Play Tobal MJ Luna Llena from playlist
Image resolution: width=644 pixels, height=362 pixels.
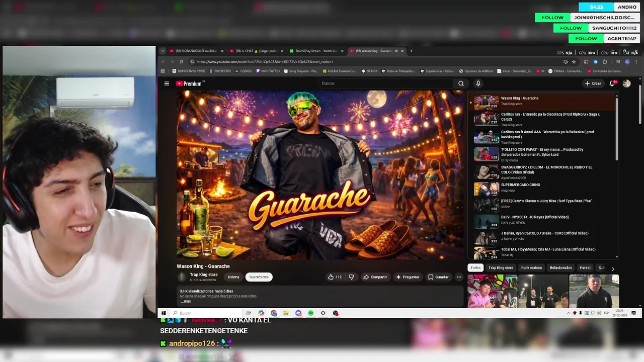pos(543,253)
